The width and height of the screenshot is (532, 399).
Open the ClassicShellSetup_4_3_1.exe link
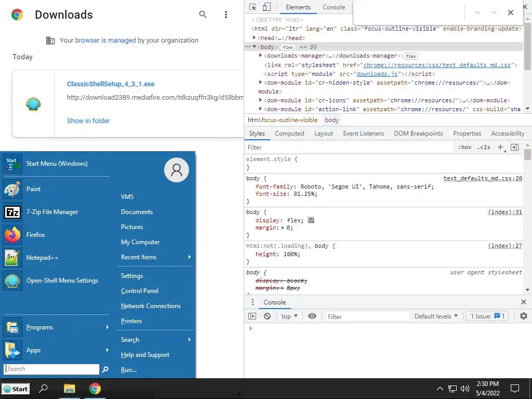point(111,84)
